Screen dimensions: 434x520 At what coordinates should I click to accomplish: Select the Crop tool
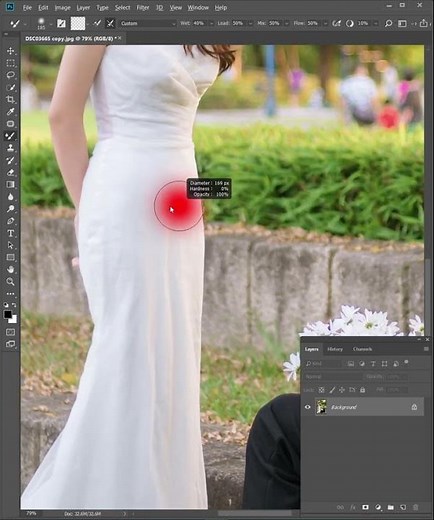click(10, 99)
